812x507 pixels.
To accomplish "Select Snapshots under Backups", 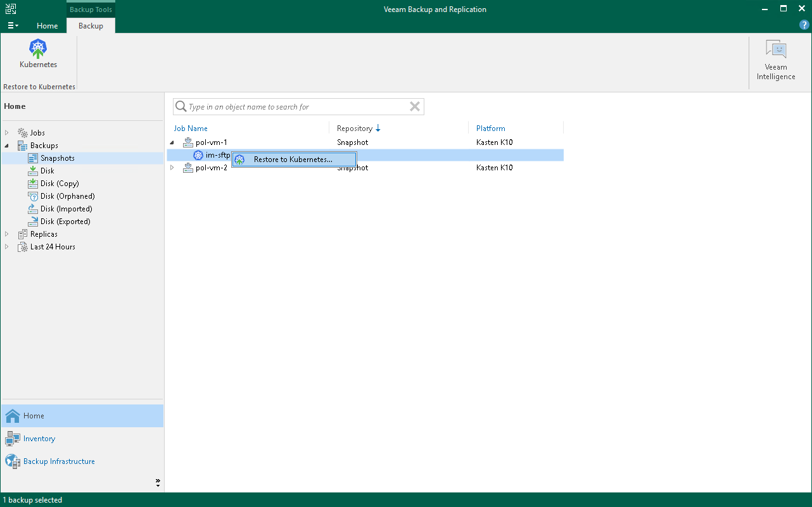I will (x=58, y=158).
